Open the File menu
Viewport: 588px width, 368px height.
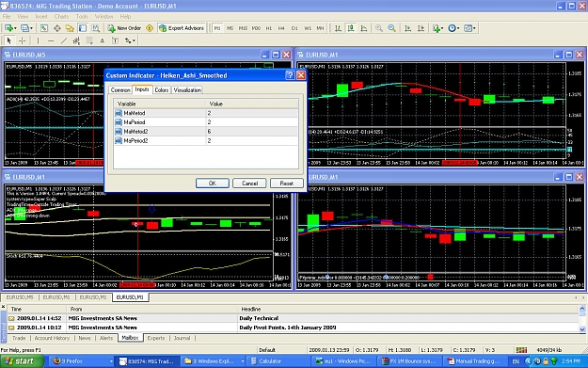pyautogui.click(x=7, y=17)
